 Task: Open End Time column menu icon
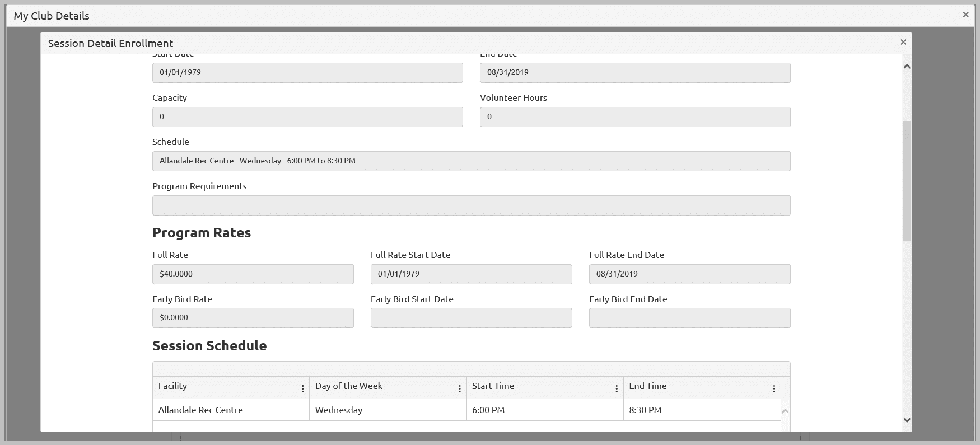[x=774, y=388]
